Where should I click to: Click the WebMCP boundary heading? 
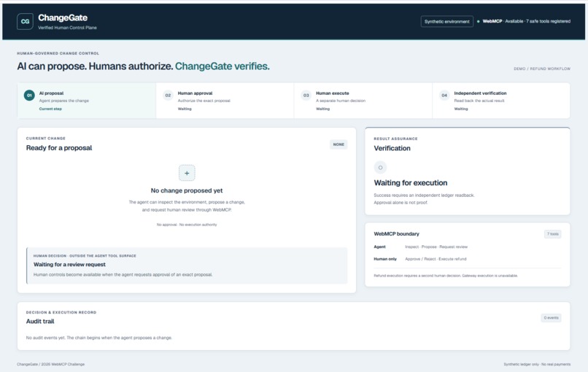396,233
